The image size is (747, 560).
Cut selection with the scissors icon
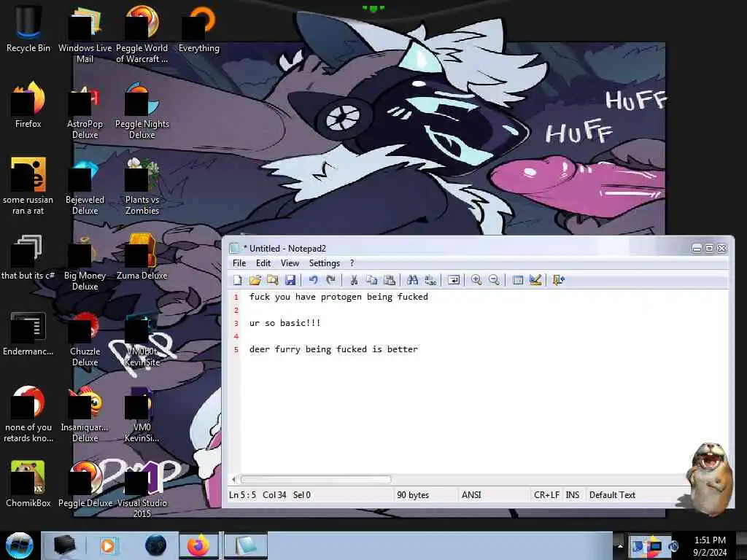coord(354,280)
